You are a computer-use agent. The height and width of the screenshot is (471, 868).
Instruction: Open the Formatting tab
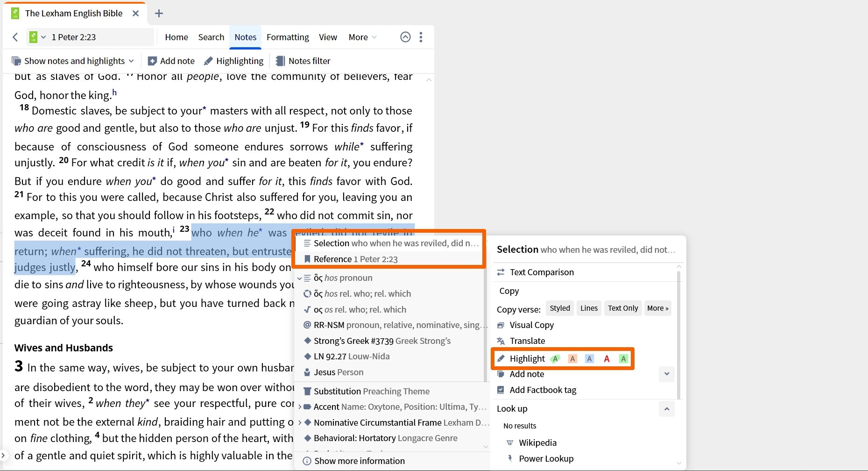point(288,37)
